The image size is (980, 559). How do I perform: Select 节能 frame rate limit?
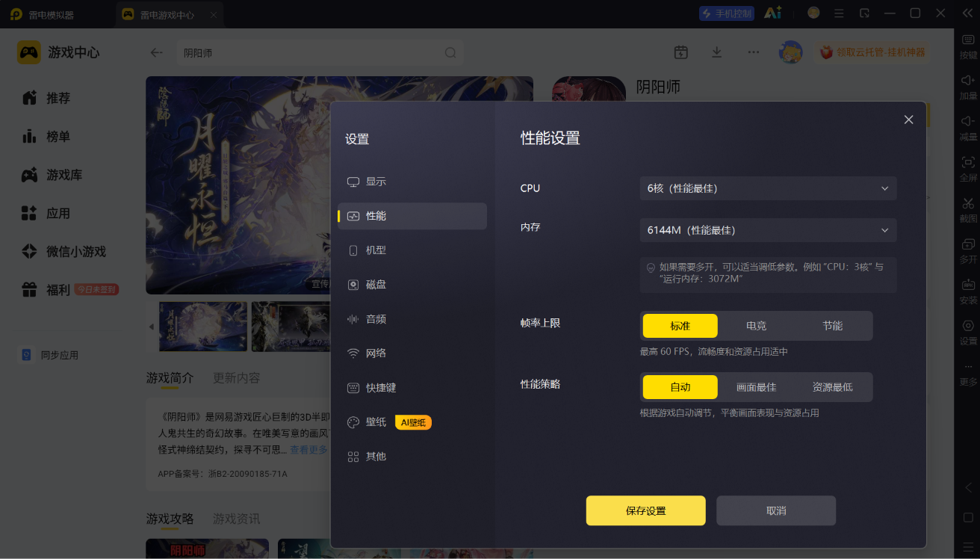click(832, 326)
